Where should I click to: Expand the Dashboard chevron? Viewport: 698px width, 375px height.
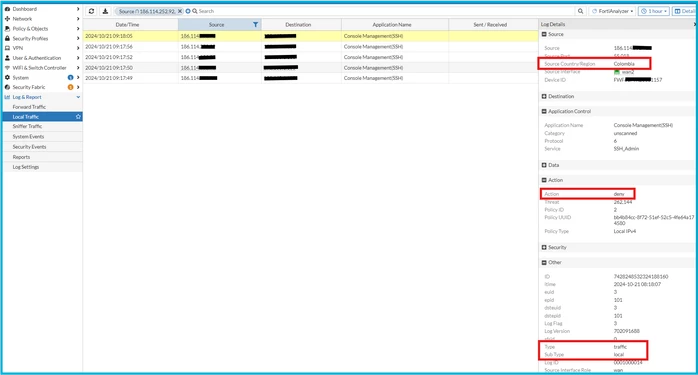click(78, 9)
